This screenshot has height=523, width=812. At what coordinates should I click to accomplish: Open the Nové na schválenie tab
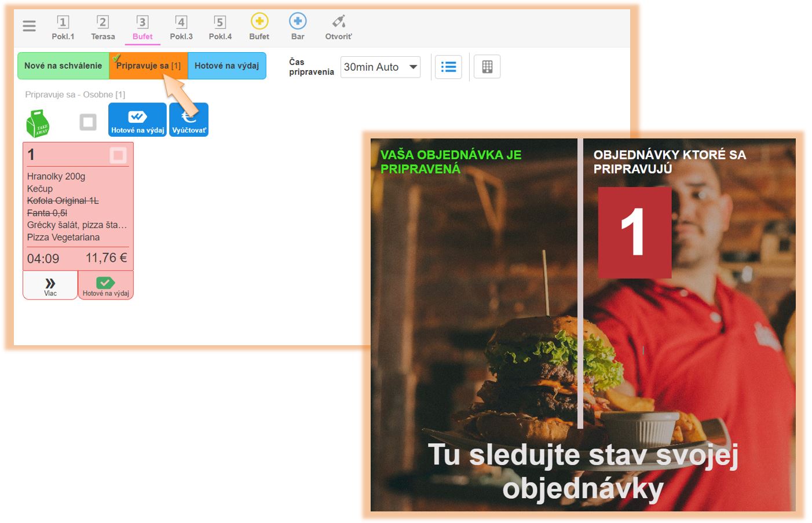[63, 66]
